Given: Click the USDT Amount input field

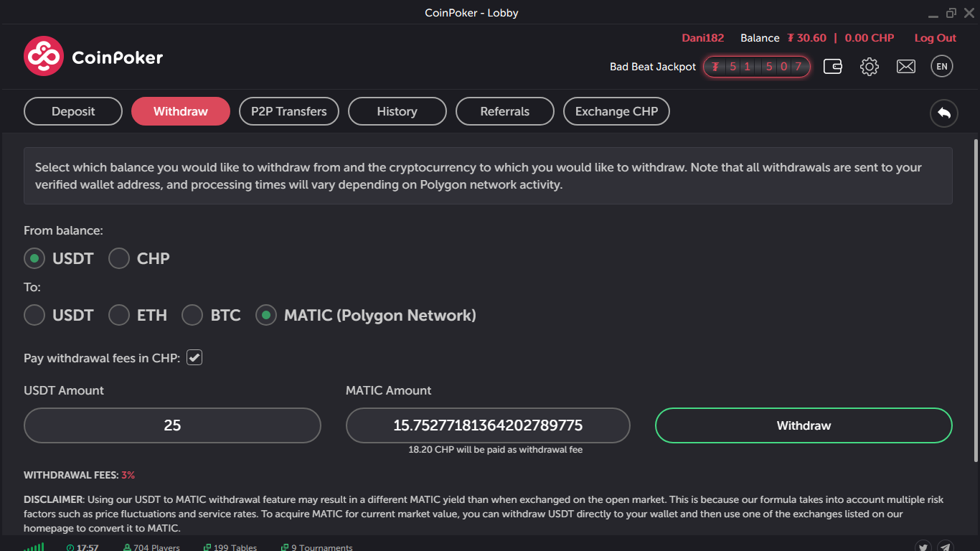Looking at the screenshot, I should (172, 425).
